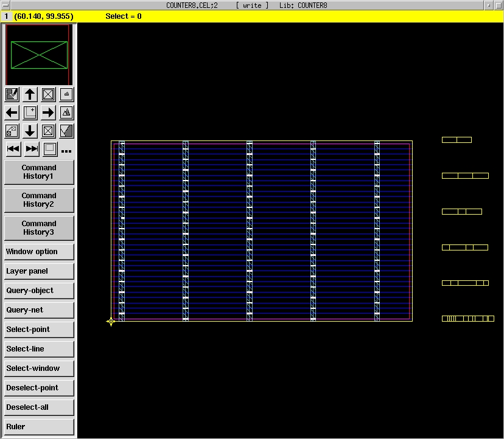Open Command History1
Image resolution: width=504 pixels, height=439 pixels.
point(39,172)
